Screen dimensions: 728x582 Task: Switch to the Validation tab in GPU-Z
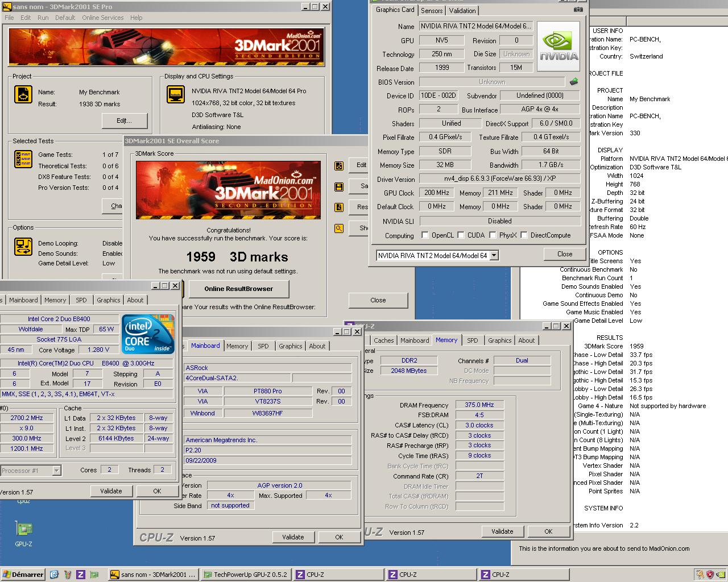click(x=462, y=11)
